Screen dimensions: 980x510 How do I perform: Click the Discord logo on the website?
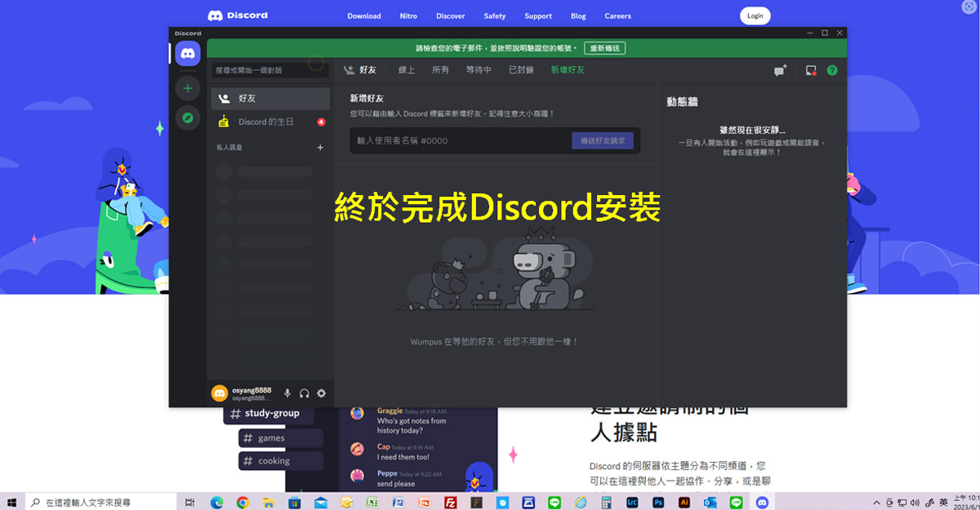238,16
